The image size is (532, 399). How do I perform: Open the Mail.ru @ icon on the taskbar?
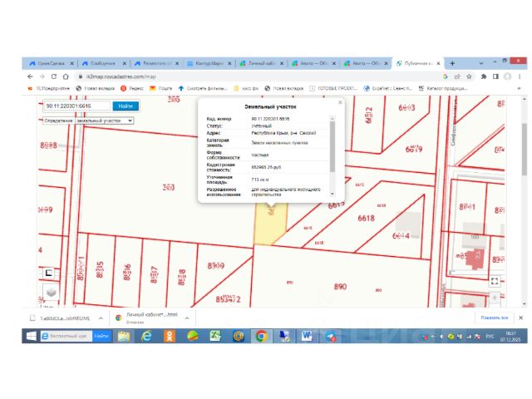pyautogui.click(x=239, y=336)
